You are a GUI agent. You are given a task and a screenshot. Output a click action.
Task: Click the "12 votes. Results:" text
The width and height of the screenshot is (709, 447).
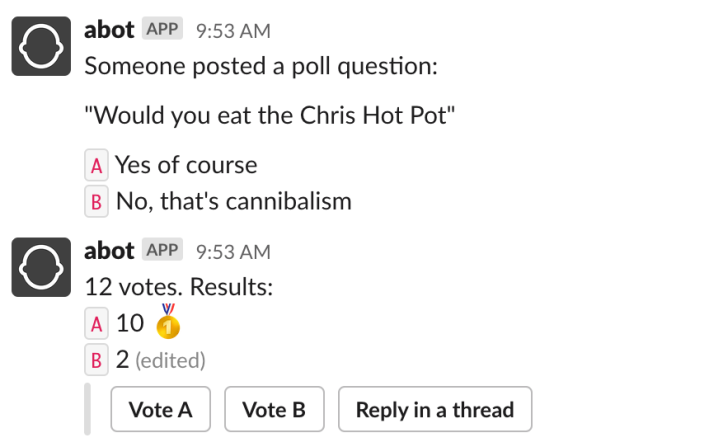point(179,287)
